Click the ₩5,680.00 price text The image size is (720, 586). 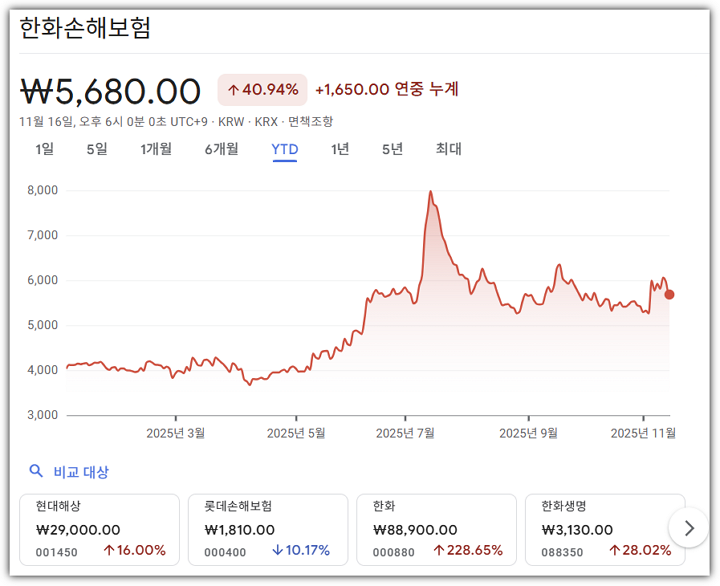click(110, 91)
